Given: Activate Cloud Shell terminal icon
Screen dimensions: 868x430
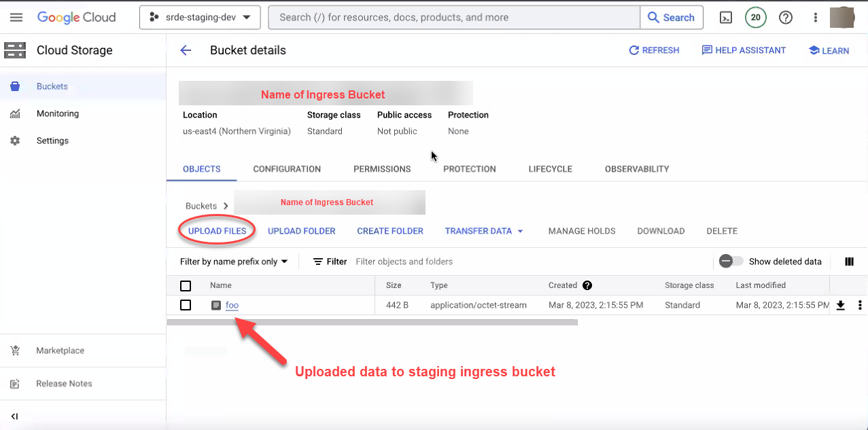Looking at the screenshot, I should click(x=726, y=18).
